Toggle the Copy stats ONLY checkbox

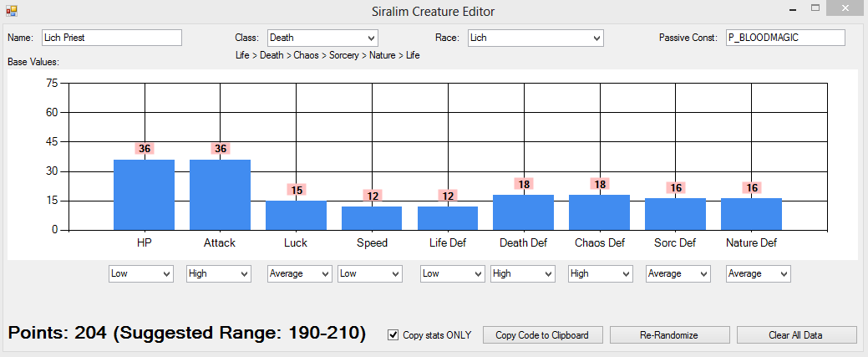click(393, 334)
